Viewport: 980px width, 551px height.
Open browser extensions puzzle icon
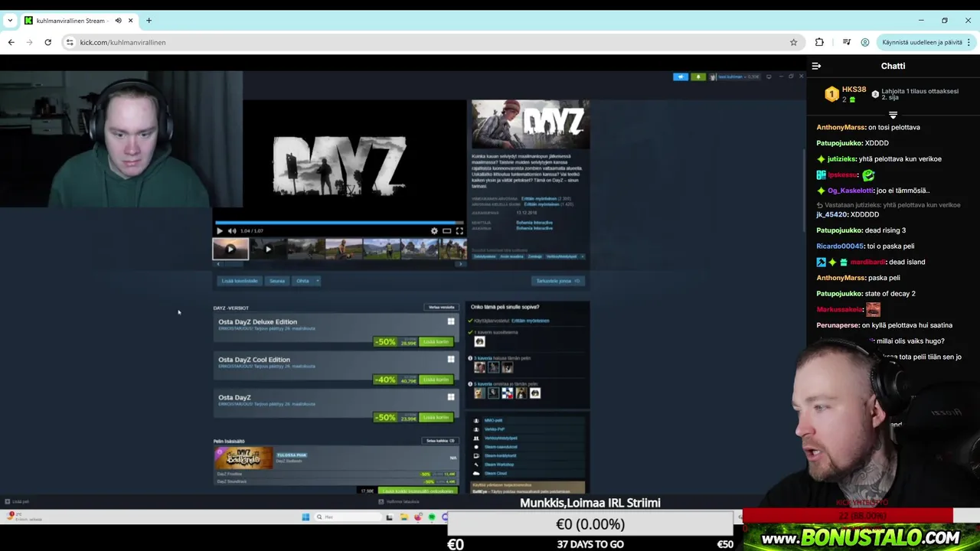pos(819,42)
